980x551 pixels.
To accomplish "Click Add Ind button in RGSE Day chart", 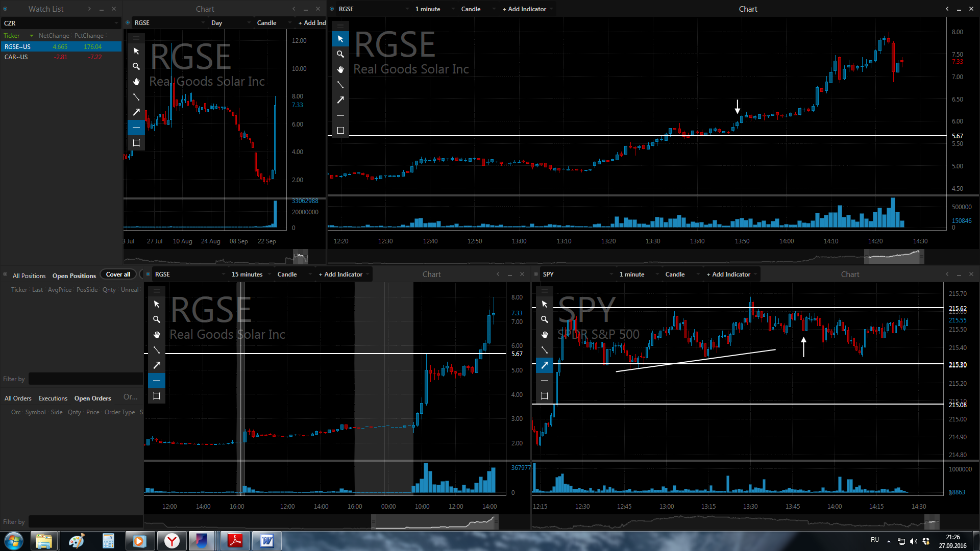I will tap(312, 22).
